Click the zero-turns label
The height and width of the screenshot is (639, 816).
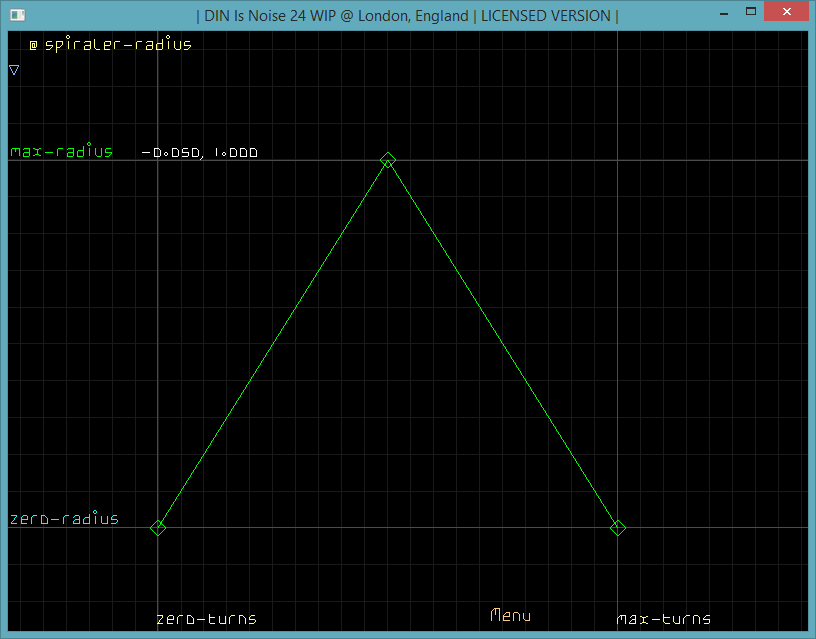(x=206, y=619)
